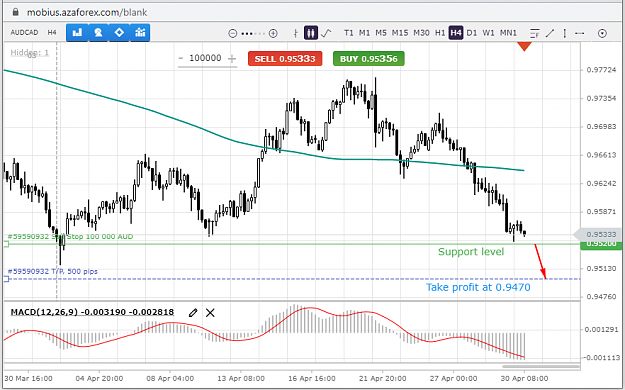Click the orange triangle marker at chart top
This screenshot has width=625, height=390.
pos(524,47)
